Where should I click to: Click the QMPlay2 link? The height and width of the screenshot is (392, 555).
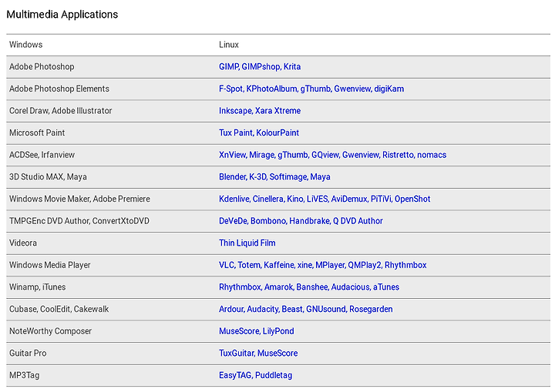pos(365,265)
